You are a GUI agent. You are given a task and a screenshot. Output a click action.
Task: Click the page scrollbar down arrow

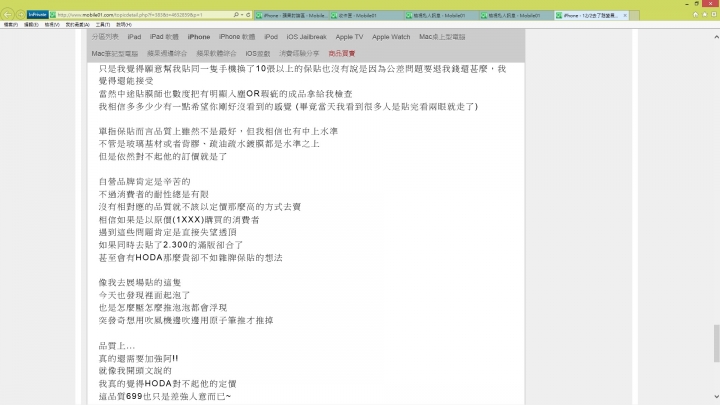(716, 396)
